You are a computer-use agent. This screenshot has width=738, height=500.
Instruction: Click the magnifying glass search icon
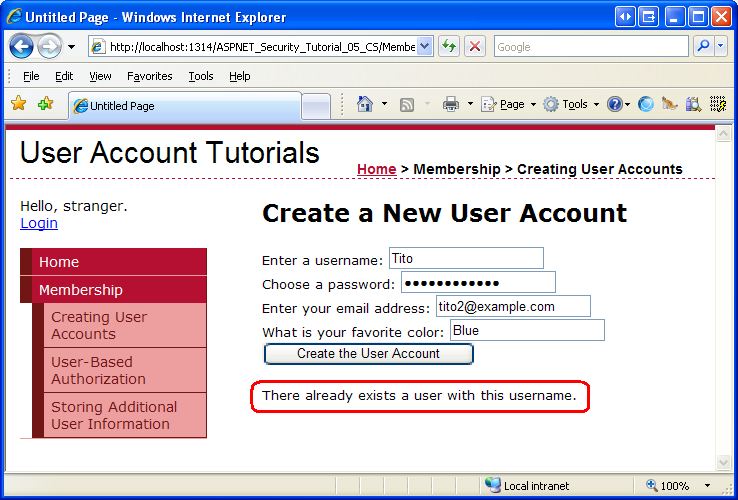pyautogui.click(x=704, y=46)
